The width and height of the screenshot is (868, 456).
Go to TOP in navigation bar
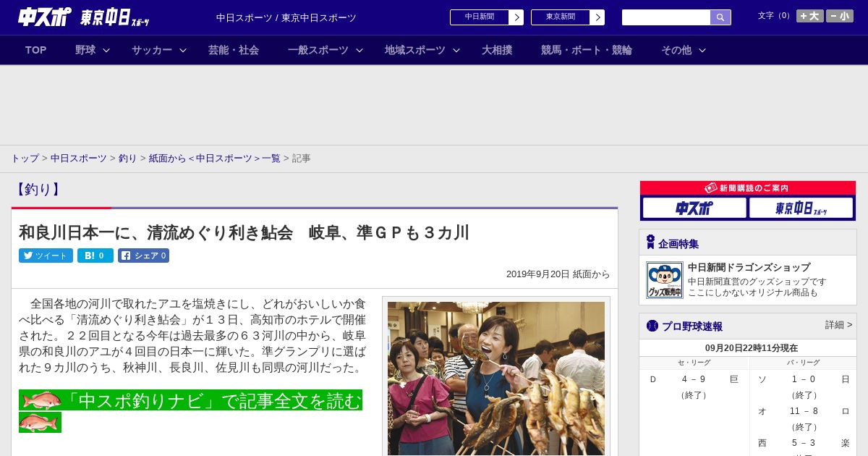pyautogui.click(x=36, y=50)
